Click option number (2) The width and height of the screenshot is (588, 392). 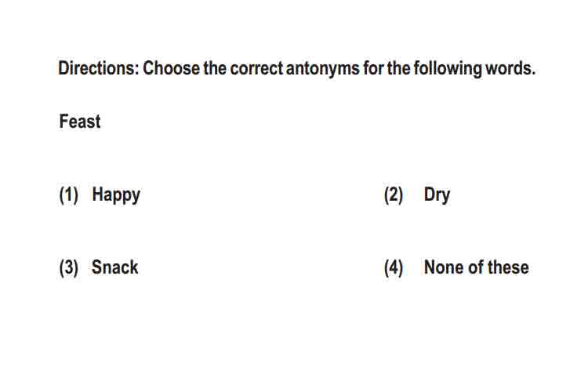click(x=394, y=195)
